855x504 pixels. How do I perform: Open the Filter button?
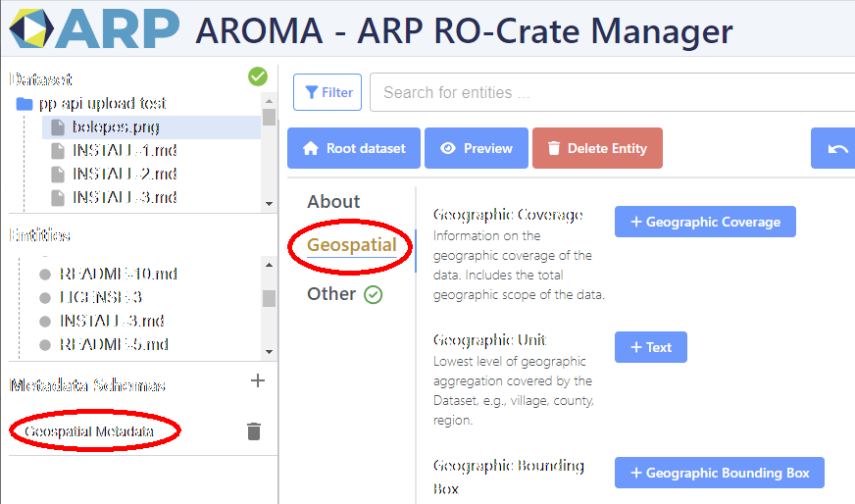click(x=327, y=92)
